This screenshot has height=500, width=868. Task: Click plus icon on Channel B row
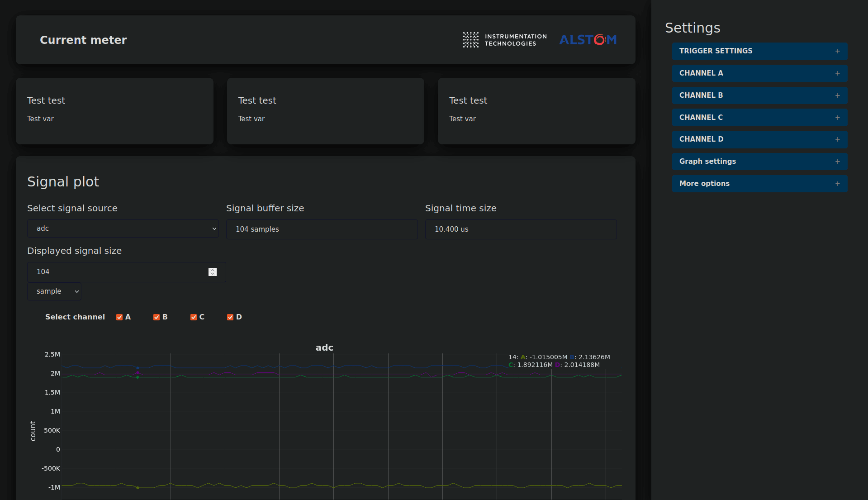pyautogui.click(x=838, y=95)
